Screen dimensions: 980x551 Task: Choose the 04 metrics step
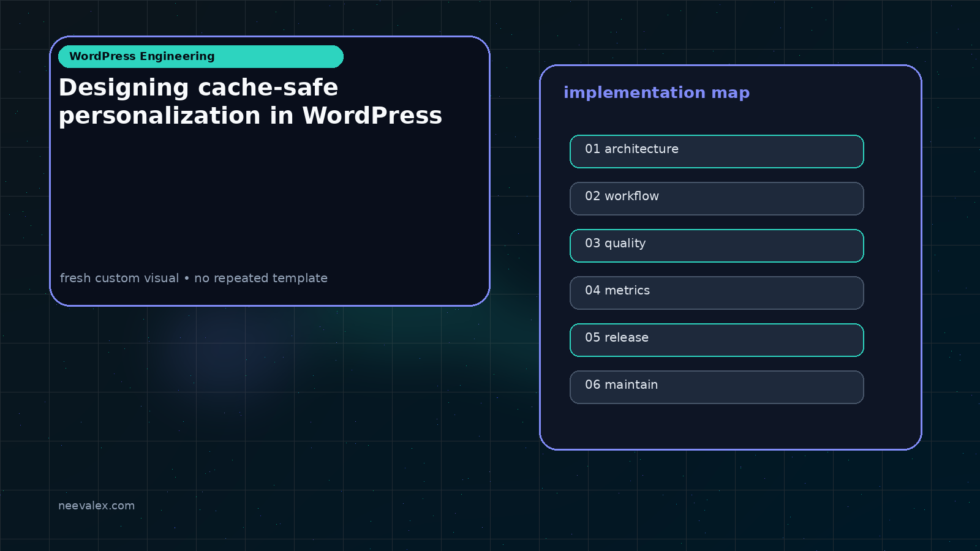(x=717, y=293)
